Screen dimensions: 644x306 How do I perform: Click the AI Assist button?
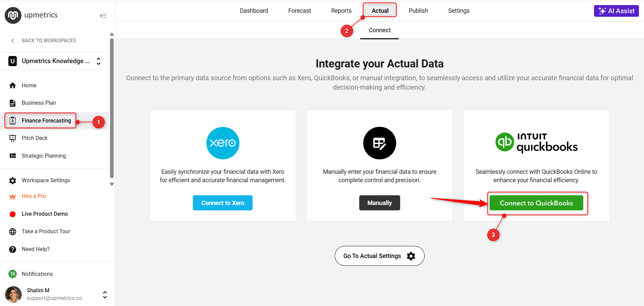tap(616, 11)
